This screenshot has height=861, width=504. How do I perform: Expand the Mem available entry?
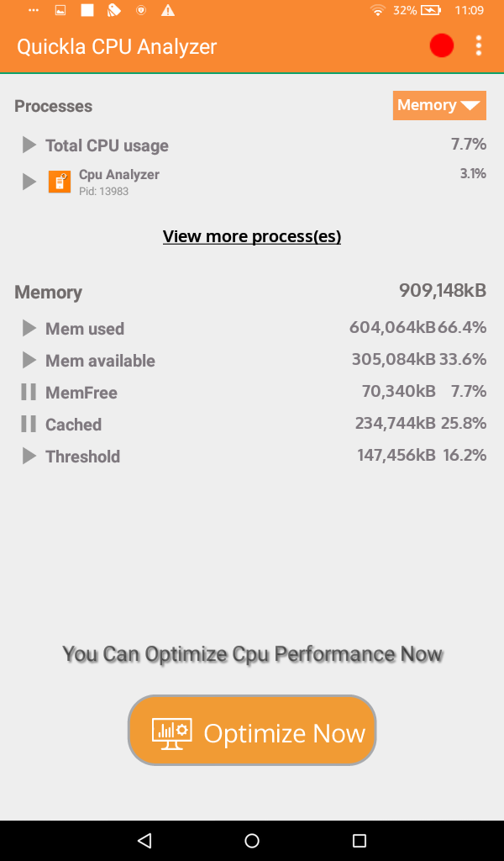point(28,360)
